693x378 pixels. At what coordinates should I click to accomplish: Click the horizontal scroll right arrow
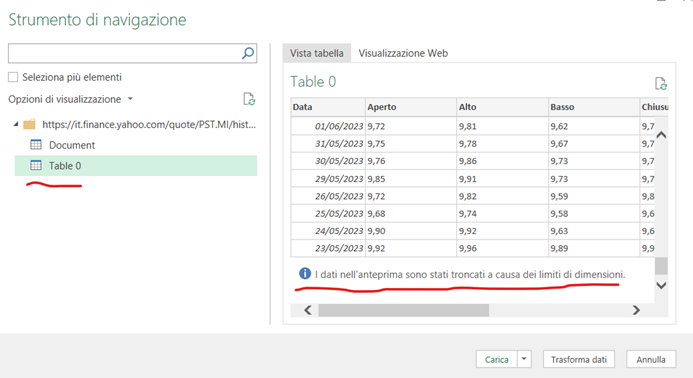(636, 310)
